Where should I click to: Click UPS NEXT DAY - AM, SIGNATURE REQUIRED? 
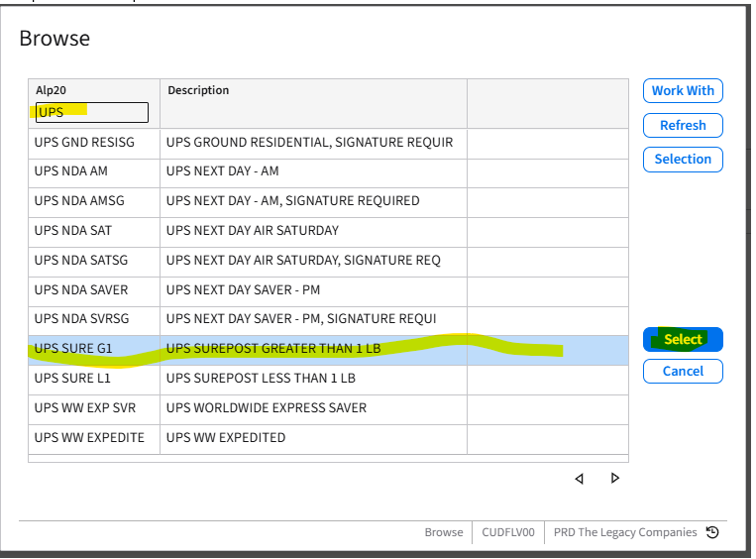(x=292, y=200)
